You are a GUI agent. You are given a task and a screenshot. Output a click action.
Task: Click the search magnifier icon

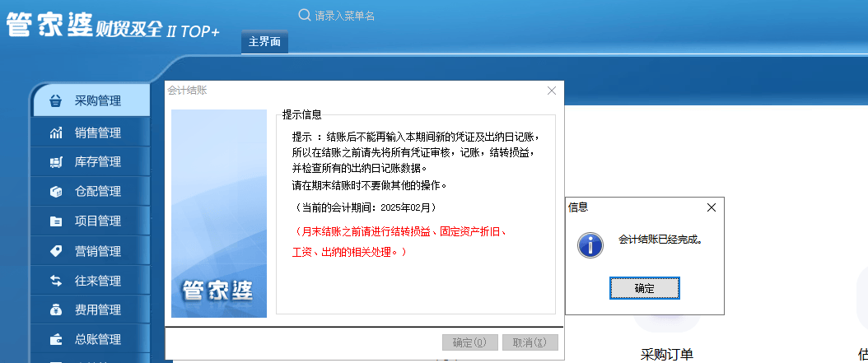tap(305, 15)
